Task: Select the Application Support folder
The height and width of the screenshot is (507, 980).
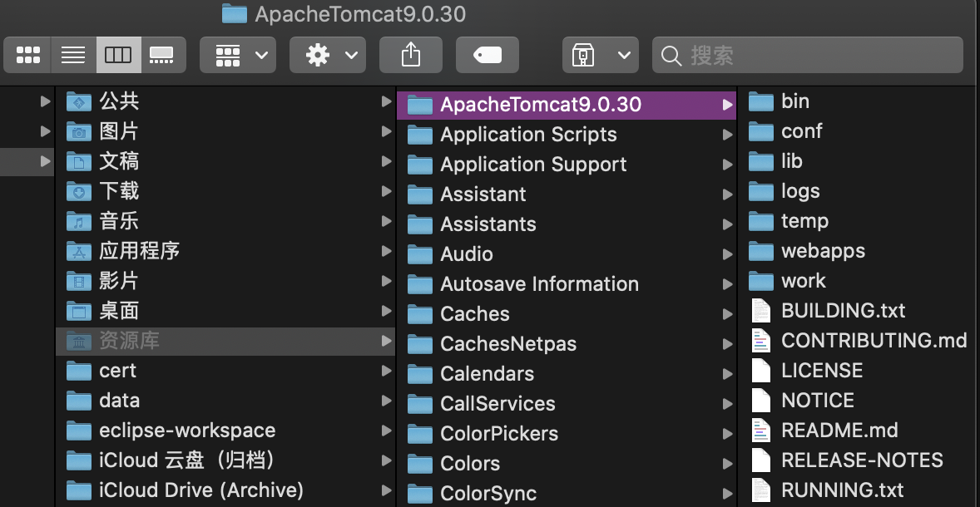Action: (x=567, y=165)
